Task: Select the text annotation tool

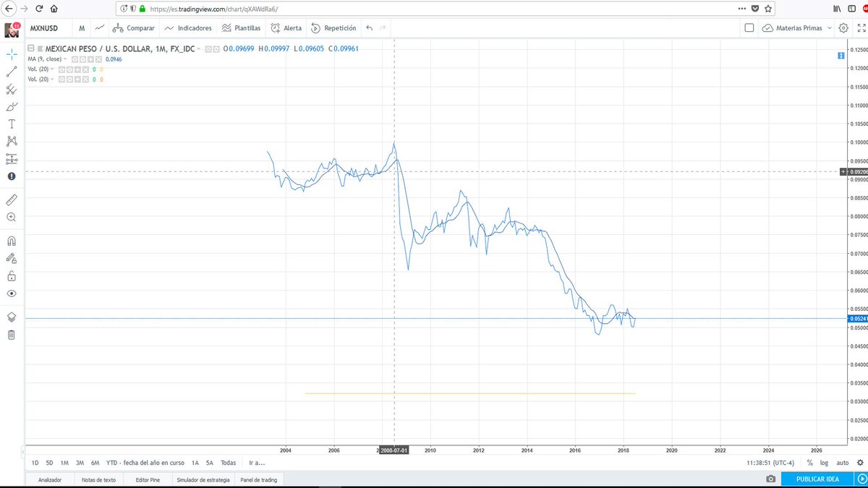Action: click(x=12, y=124)
